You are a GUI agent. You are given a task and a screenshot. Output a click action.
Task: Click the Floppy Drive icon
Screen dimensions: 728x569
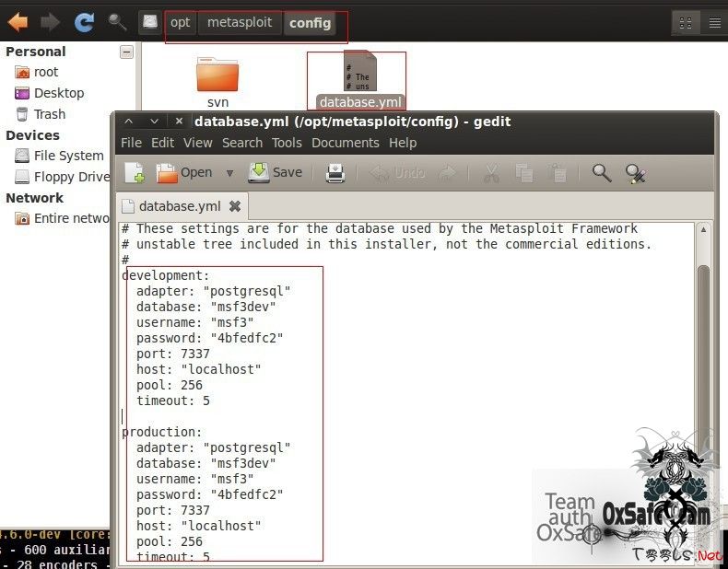(x=22, y=177)
